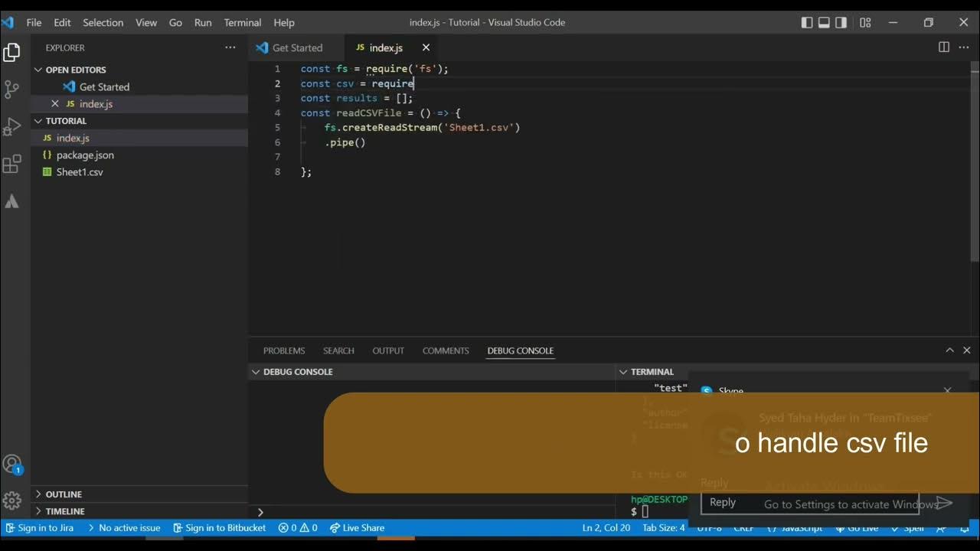Open Explorer views and more actions
The height and width of the screenshot is (551, 980).
[x=230, y=47]
